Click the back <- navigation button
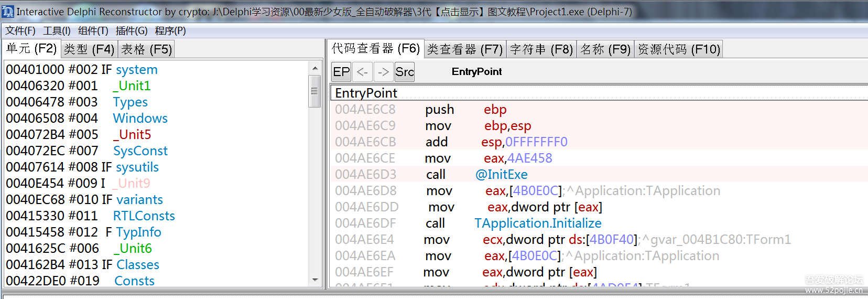 tap(362, 72)
